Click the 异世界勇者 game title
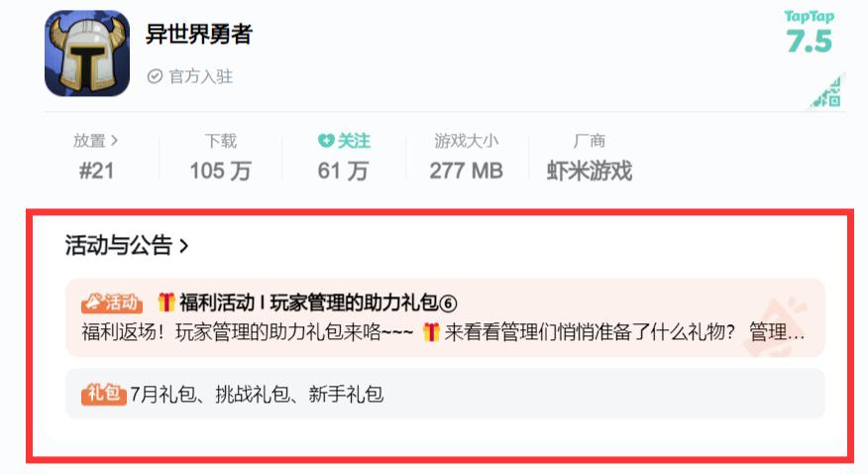The image size is (868, 474). point(199,34)
